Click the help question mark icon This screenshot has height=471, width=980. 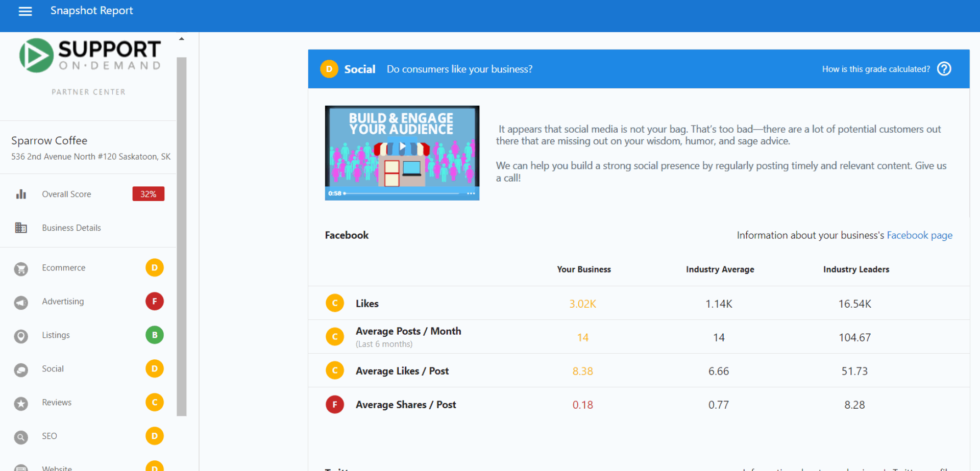click(x=944, y=69)
